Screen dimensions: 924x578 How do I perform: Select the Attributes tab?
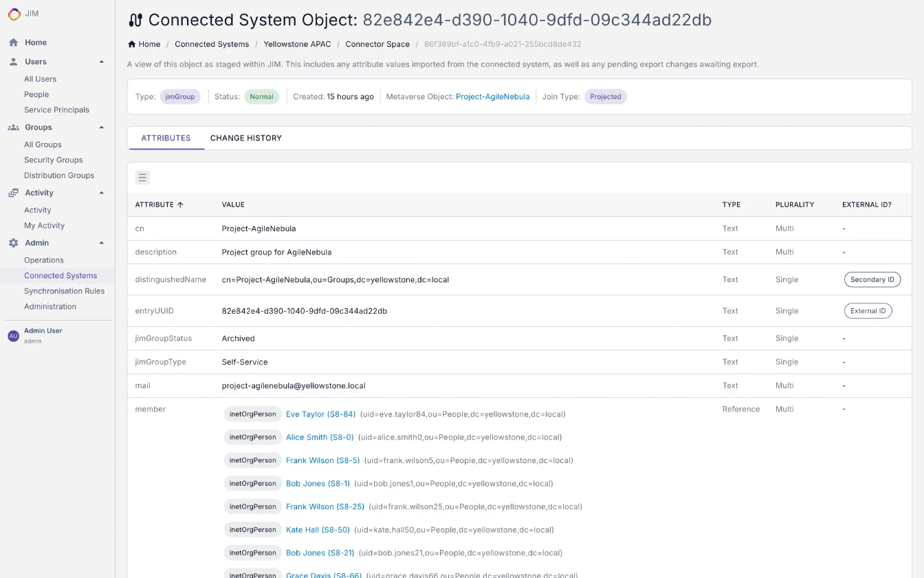click(166, 138)
